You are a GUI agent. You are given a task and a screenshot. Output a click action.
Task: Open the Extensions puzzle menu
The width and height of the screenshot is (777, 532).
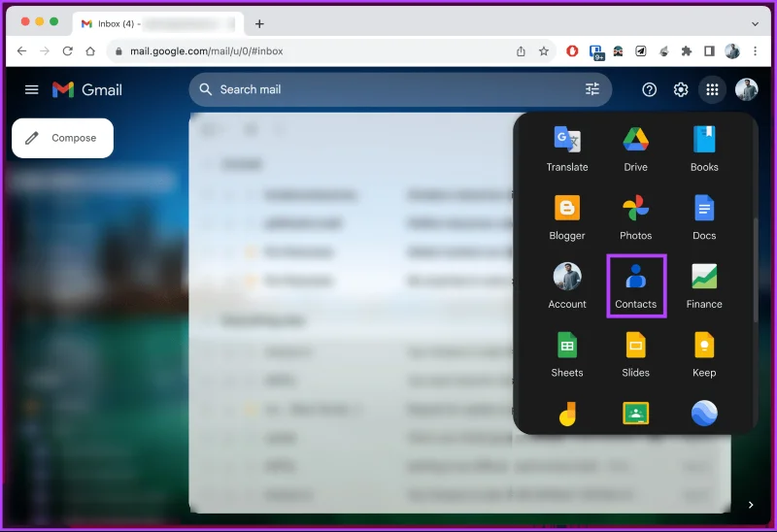687,51
